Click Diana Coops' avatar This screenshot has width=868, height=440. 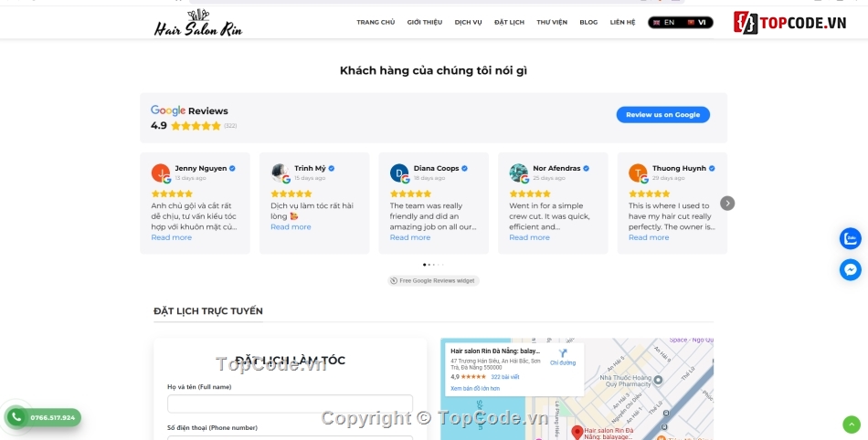[x=399, y=173]
